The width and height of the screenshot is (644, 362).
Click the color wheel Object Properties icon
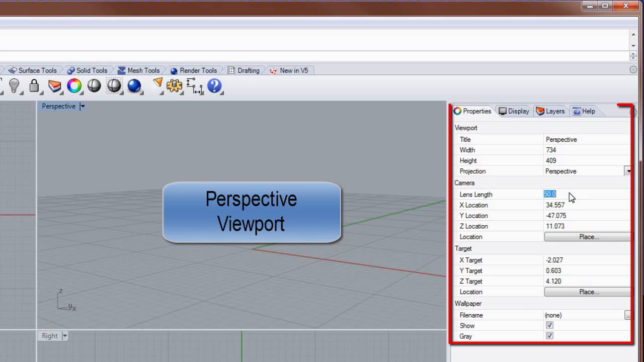coord(74,86)
